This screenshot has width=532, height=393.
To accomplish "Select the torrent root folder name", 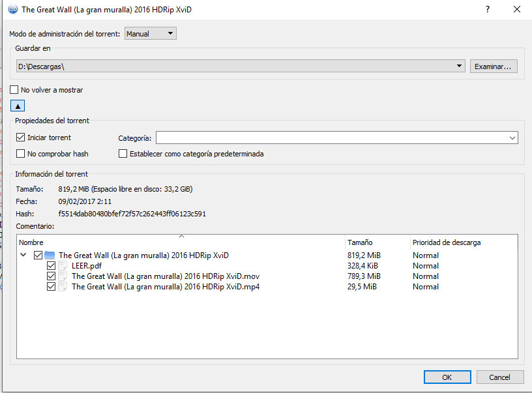I will [143, 255].
